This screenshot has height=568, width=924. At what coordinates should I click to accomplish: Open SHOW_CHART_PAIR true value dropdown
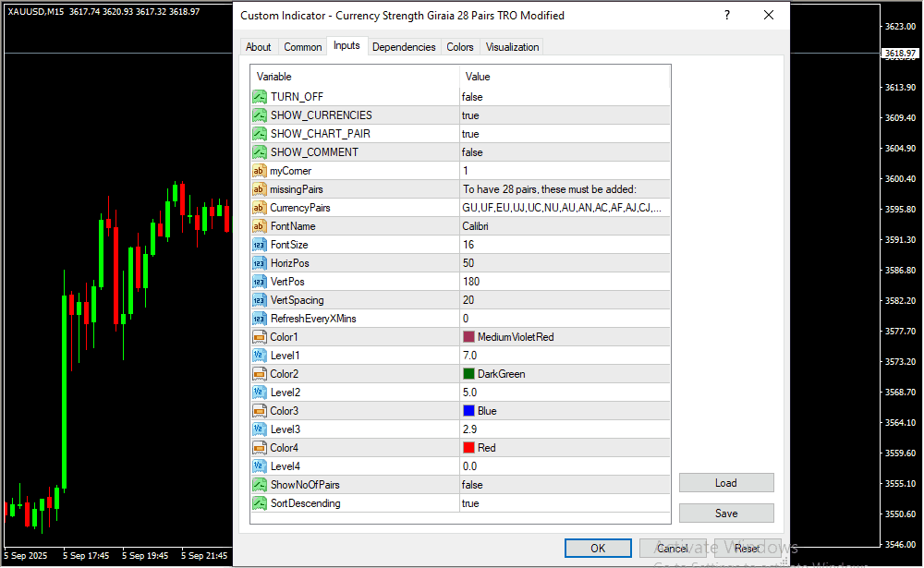click(564, 134)
